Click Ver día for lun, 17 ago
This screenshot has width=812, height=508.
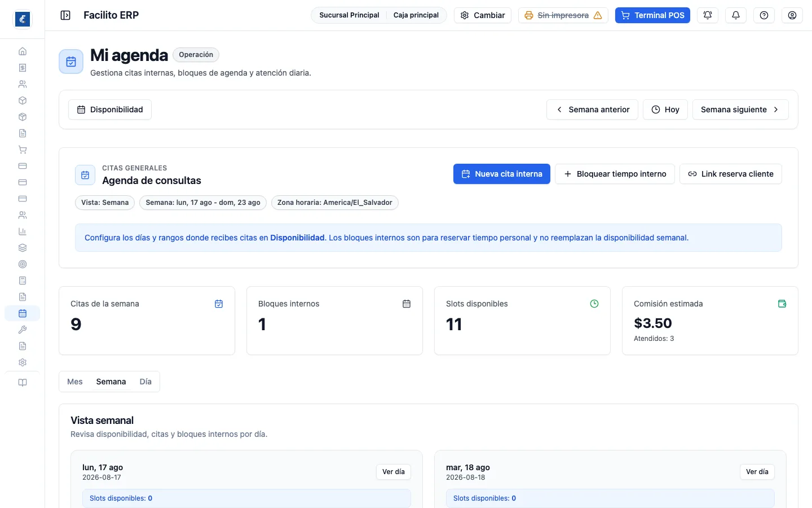[x=394, y=472]
